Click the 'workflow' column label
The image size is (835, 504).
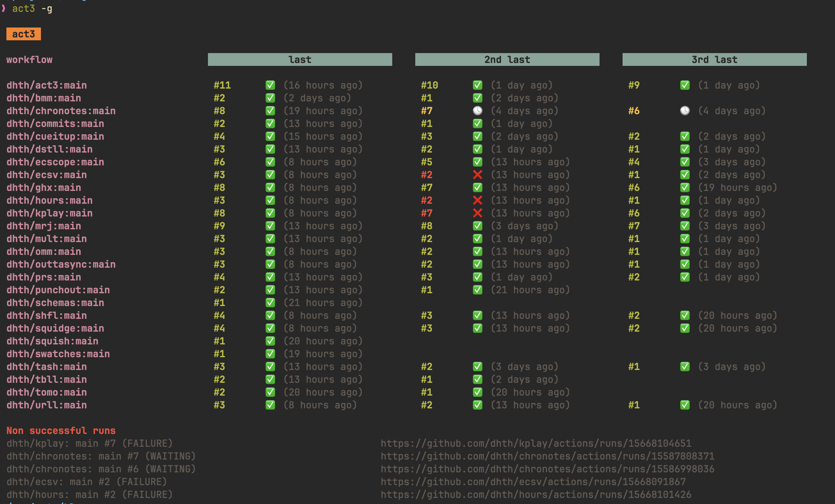(29, 59)
